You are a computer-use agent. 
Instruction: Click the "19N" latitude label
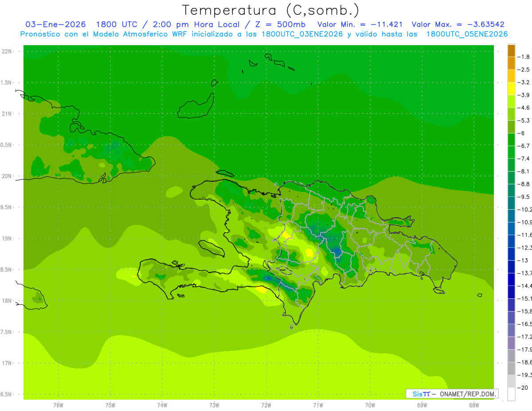[8, 239]
